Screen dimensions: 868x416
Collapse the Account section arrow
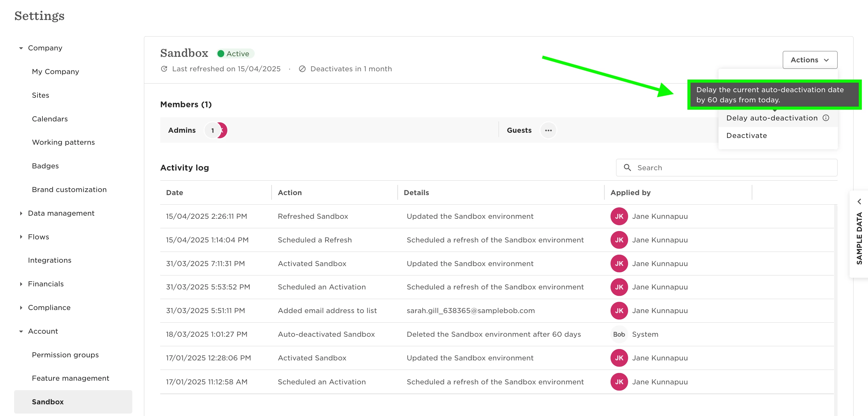pos(21,332)
